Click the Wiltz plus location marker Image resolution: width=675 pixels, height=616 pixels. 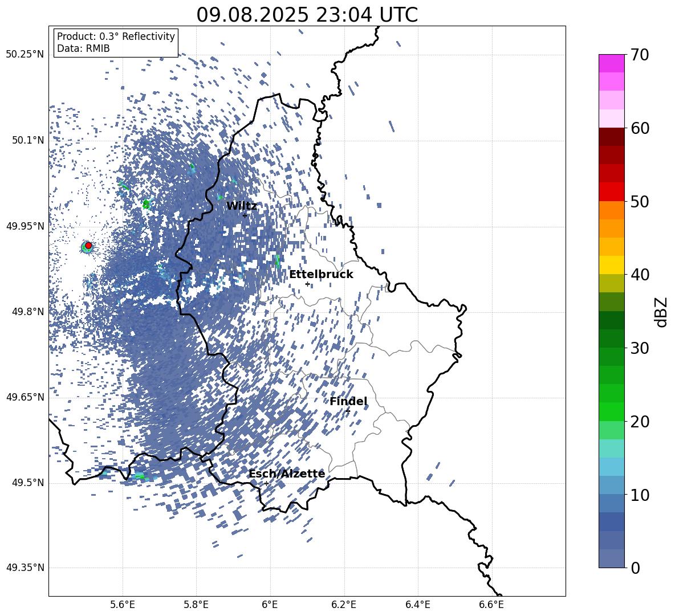tap(245, 215)
